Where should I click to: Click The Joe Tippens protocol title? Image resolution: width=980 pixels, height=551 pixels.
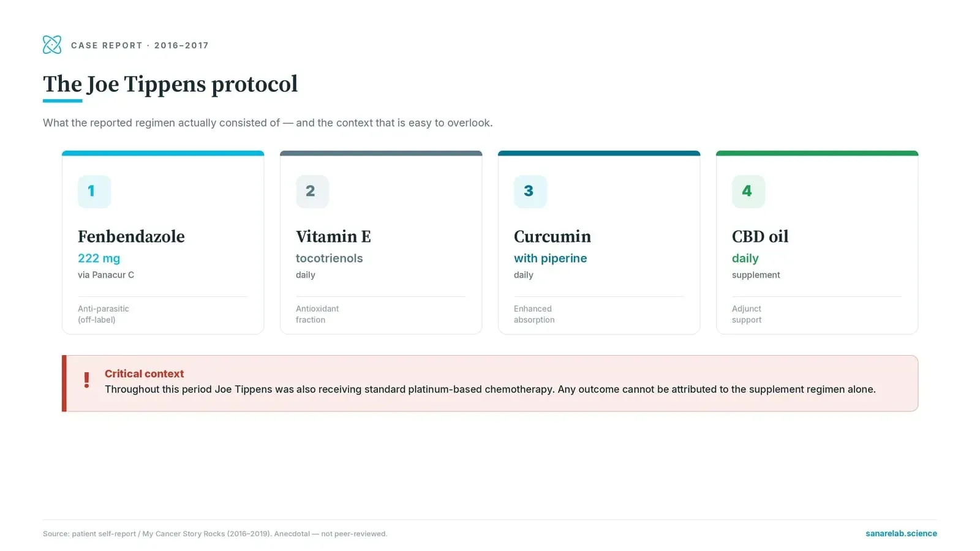170,84
